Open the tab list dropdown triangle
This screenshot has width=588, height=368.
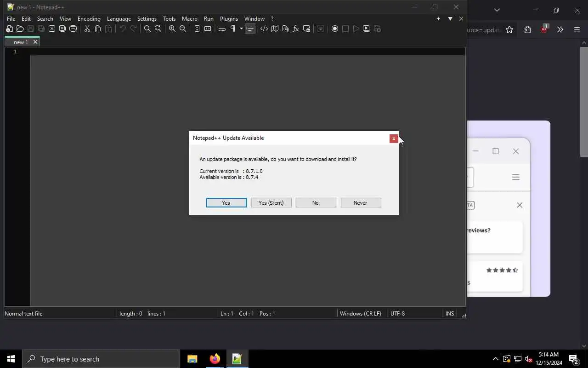[450, 19]
